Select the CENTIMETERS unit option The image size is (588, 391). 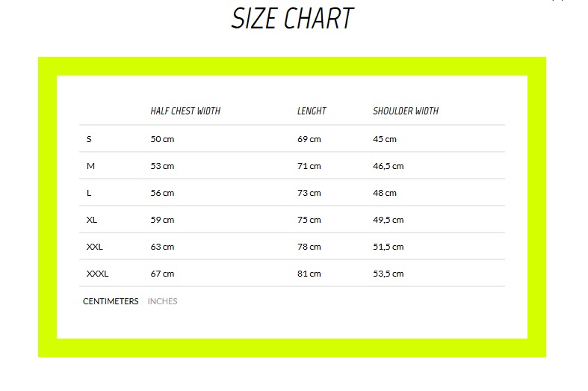click(111, 301)
